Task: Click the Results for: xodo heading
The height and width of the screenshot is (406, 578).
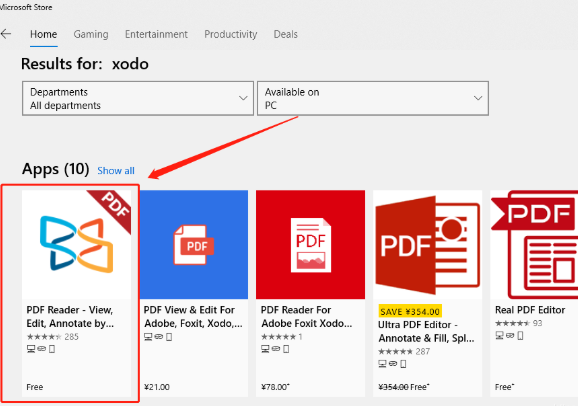Action: point(85,64)
